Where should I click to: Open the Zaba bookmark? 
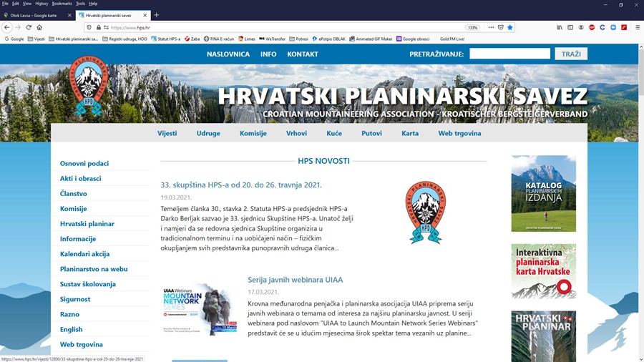192,39
